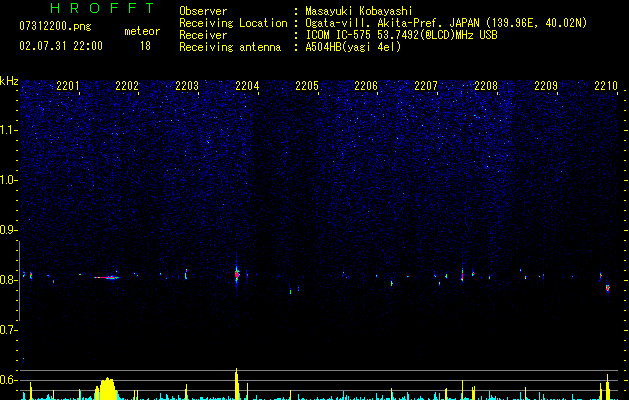629x400 pixels.
Task: Click the kHz axis unit label
Action: (x=9, y=81)
